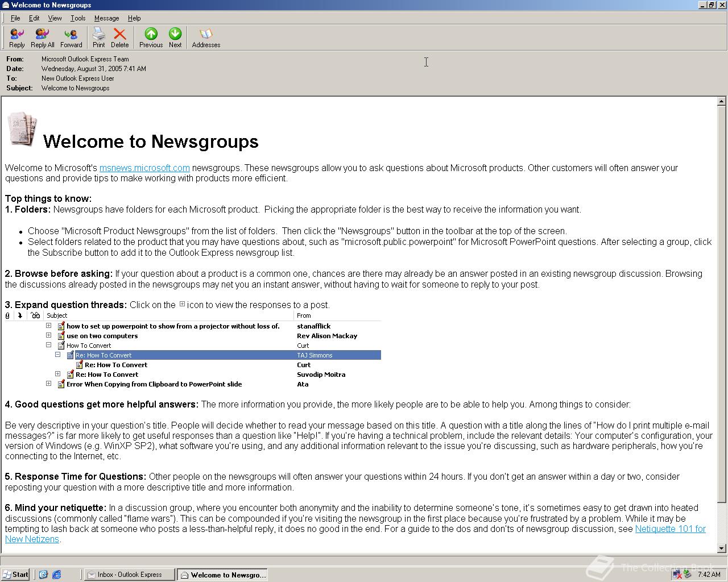Click the 'Welcome to Newsgroups' heading text
This screenshot has width=728, height=582.
[151, 142]
